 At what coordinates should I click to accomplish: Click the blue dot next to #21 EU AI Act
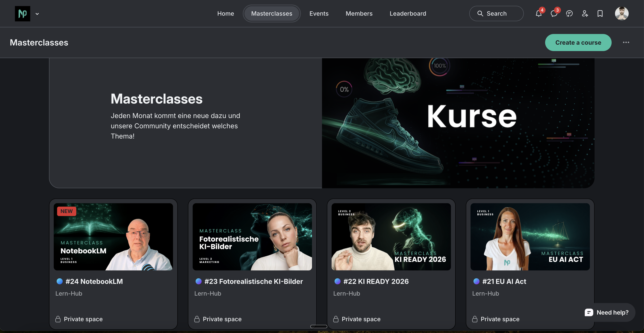(476, 281)
